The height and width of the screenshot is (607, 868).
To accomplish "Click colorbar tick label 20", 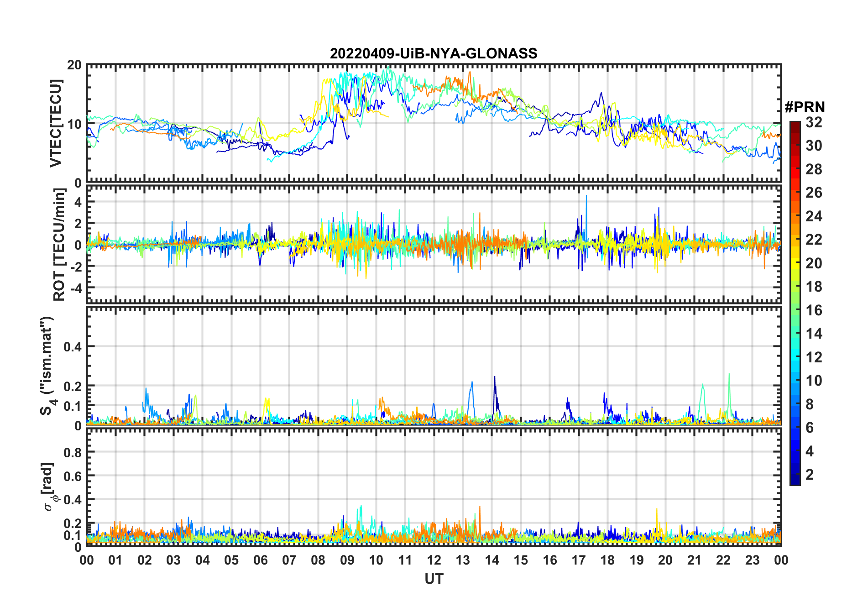I will (814, 263).
